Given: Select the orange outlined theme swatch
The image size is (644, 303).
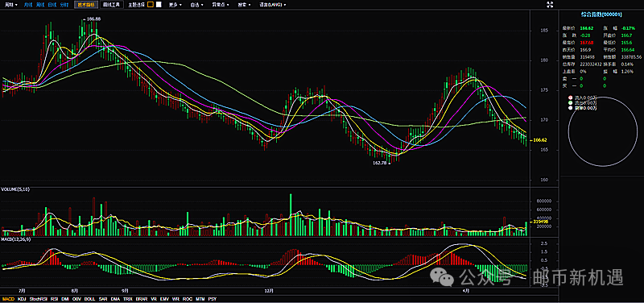Looking at the screenshot, I should (151, 5).
